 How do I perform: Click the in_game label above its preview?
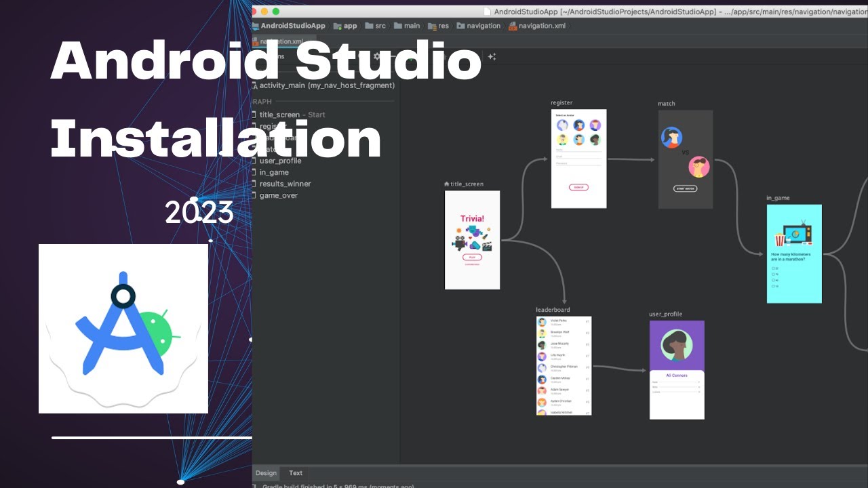778,198
